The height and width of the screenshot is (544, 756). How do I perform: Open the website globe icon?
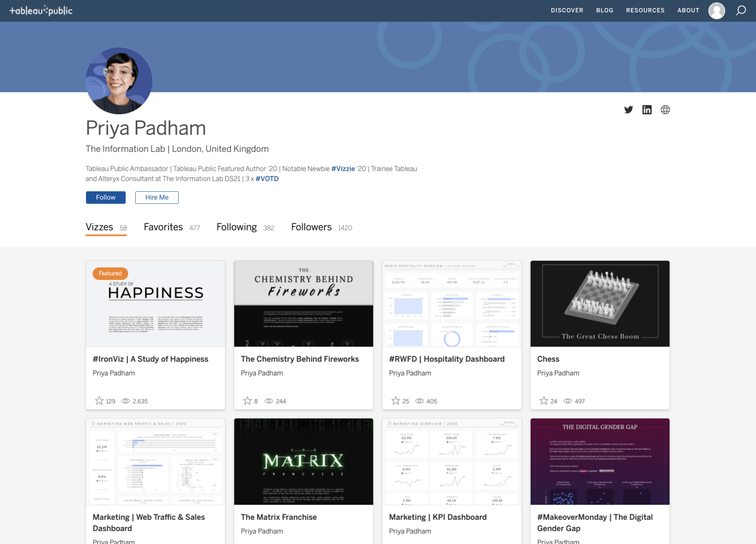[x=665, y=110]
